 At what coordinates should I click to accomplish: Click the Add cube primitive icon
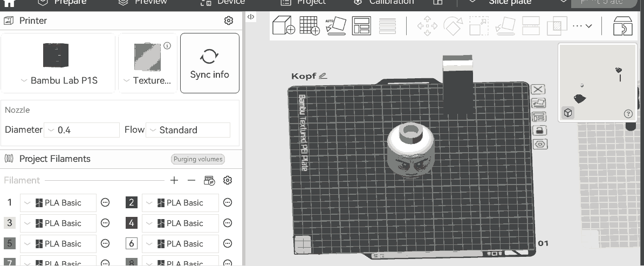click(x=284, y=25)
